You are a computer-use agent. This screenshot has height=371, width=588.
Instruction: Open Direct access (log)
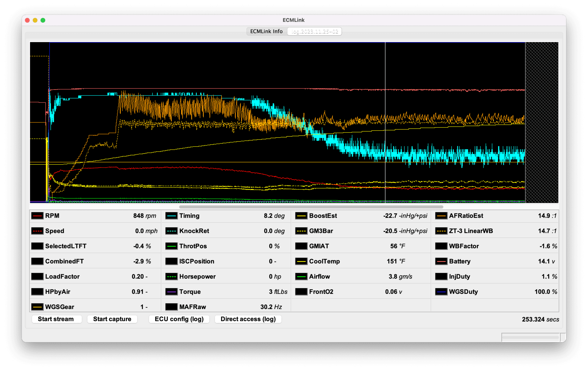[x=248, y=319]
